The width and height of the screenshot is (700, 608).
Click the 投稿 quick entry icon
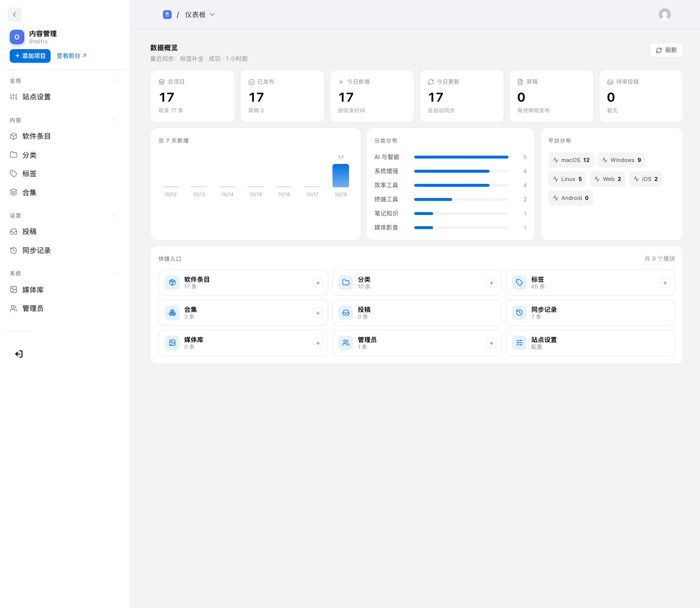(x=346, y=313)
